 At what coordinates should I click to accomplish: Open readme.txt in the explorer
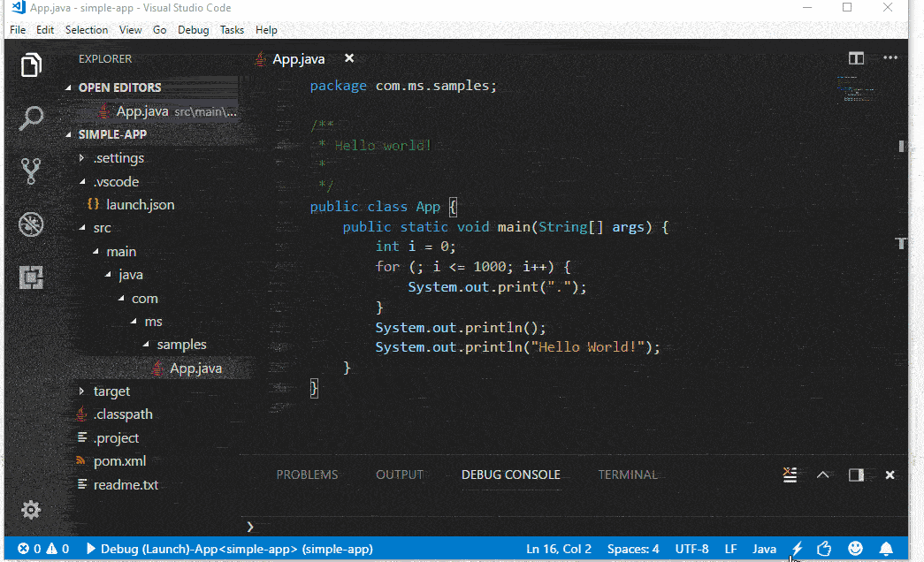click(x=126, y=485)
